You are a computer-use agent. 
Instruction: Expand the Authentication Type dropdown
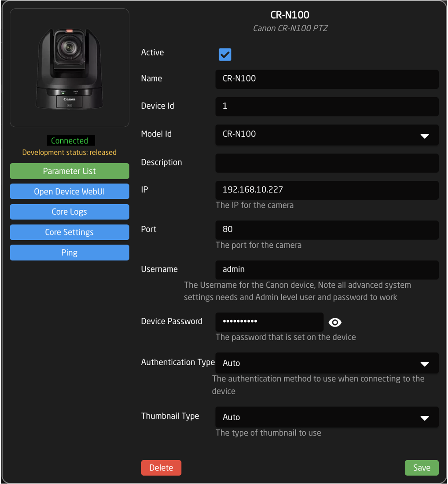(x=327, y=363)
